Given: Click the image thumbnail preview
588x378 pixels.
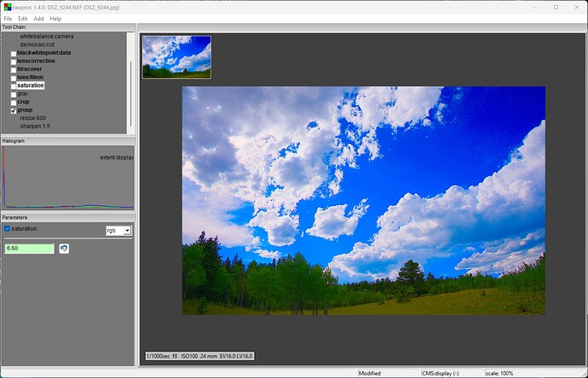Looking at the screenshot, I should (176, 57).
